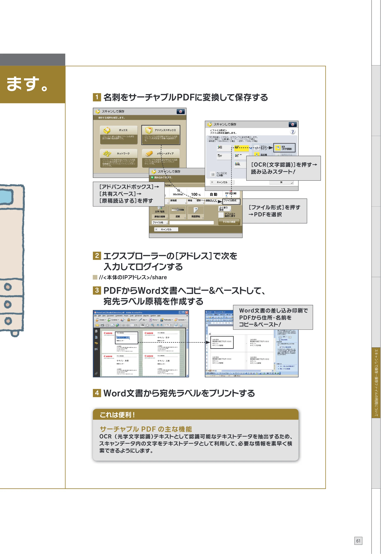Click the Hand tool icon in Acrobat
Viewport: 392px width, 554px height.
(148, 325)
